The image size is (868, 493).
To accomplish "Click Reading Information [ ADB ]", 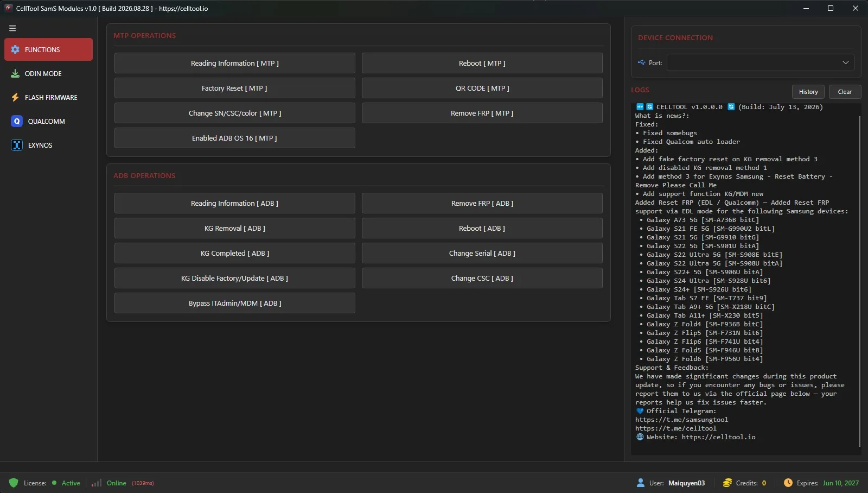I will pyautogui.click(x=234, y=203).
